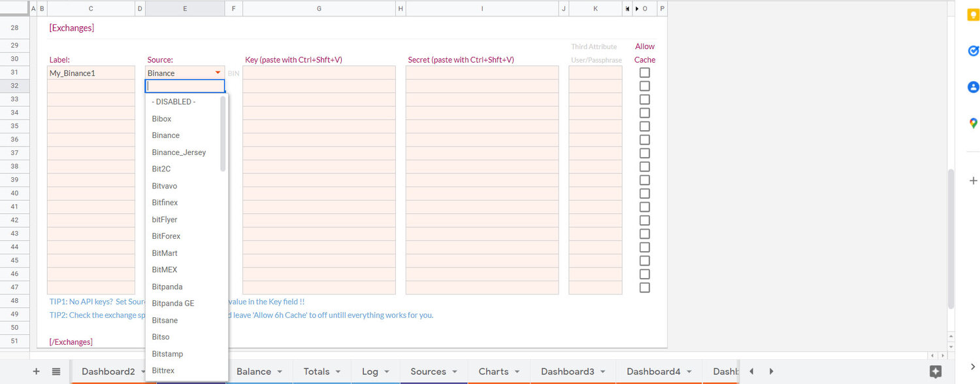Open the Explore button

936,372
